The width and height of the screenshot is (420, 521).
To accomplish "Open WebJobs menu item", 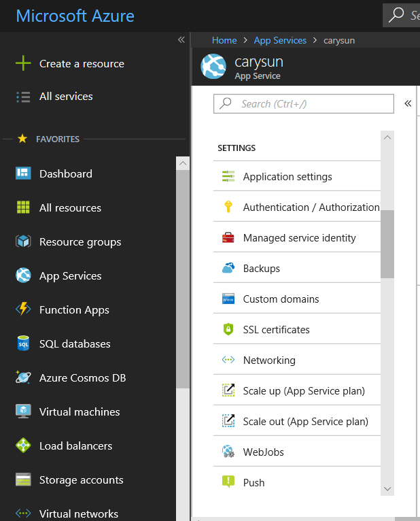I will (297, 452).
